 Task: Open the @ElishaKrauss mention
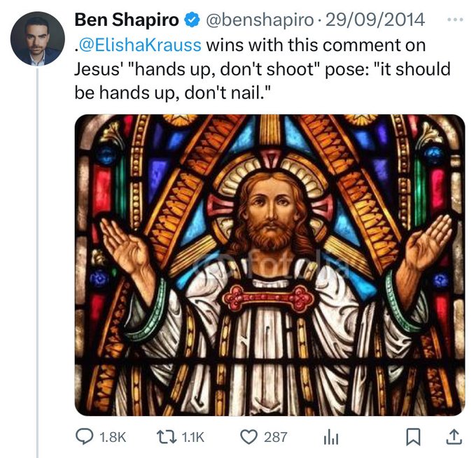tap(141, 45)
